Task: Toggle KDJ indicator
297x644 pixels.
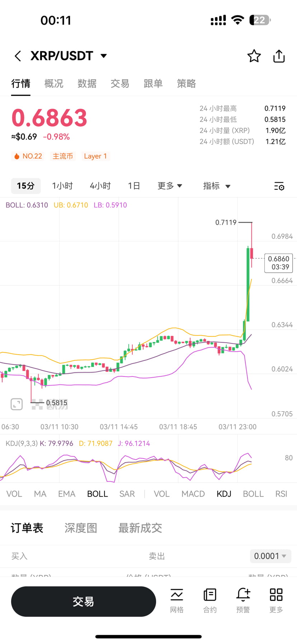Action: [224, 494]
